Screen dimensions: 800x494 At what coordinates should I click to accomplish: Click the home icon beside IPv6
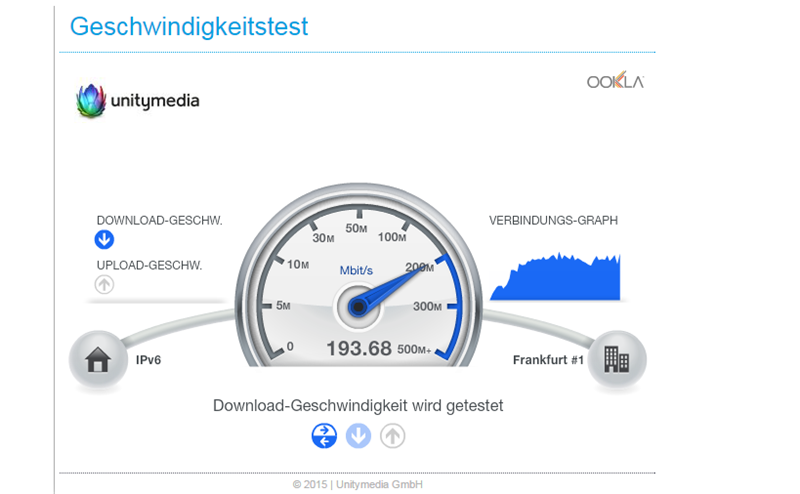pyautogui.click(x=98, y=359)
